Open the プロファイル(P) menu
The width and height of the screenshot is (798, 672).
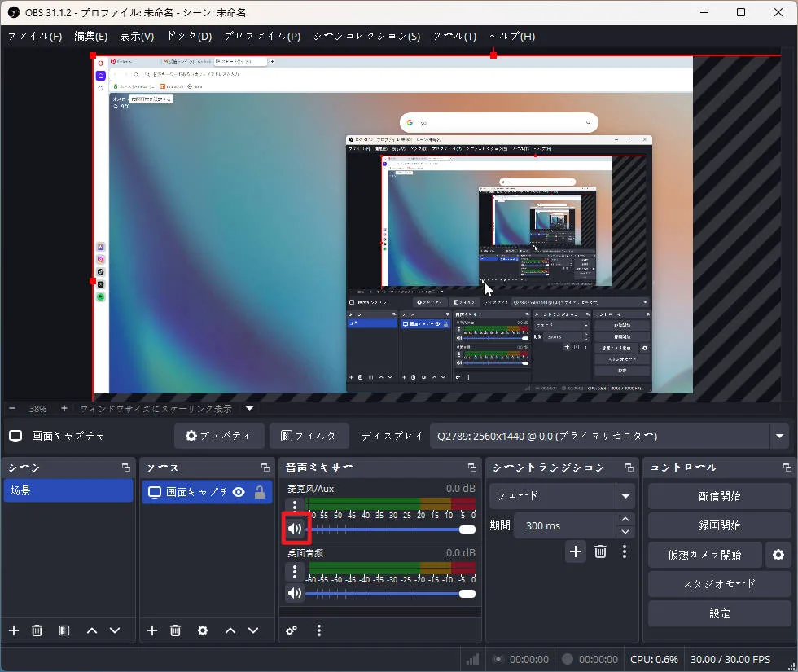click(262, 36)
